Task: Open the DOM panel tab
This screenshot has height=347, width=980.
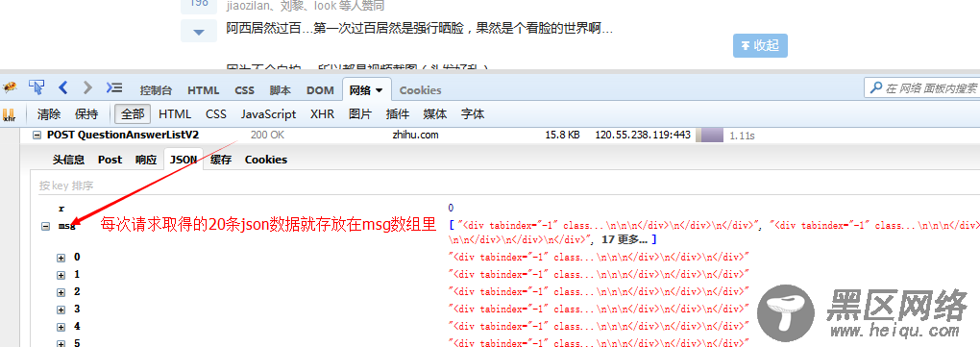Action: [320, 90]
